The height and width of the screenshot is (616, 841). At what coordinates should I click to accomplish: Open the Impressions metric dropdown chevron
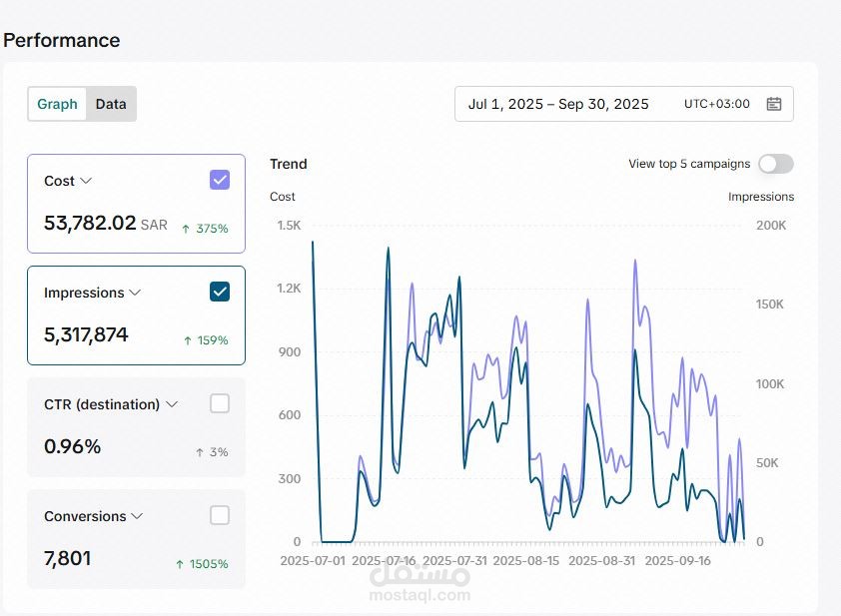click(135, 293)
